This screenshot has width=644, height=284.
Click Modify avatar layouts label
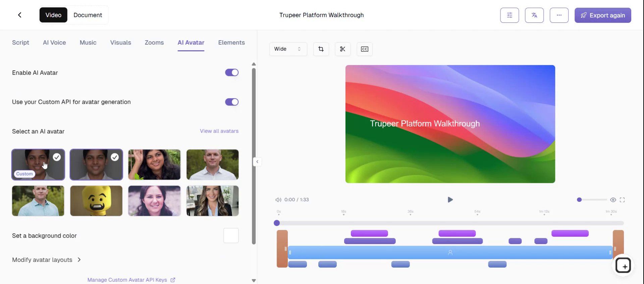tap(42, 260)
